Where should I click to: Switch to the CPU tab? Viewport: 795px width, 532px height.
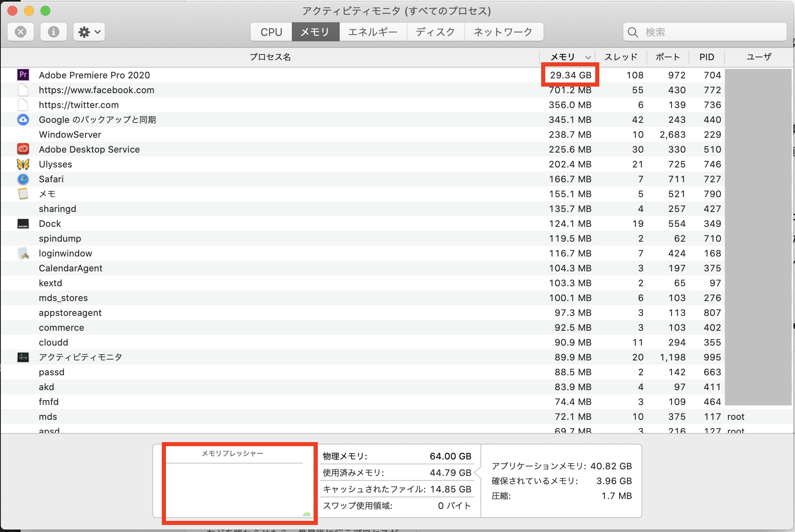[x=271, y=32]
